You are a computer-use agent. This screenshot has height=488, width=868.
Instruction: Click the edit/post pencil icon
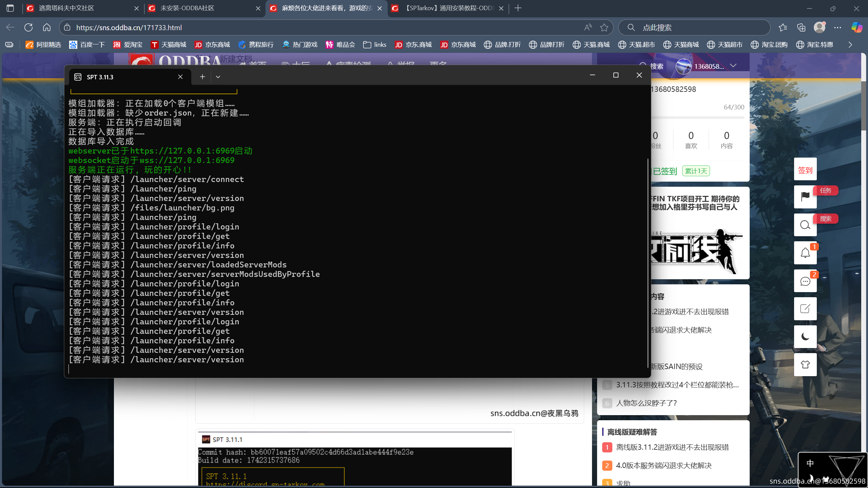[x=805, y=309]
